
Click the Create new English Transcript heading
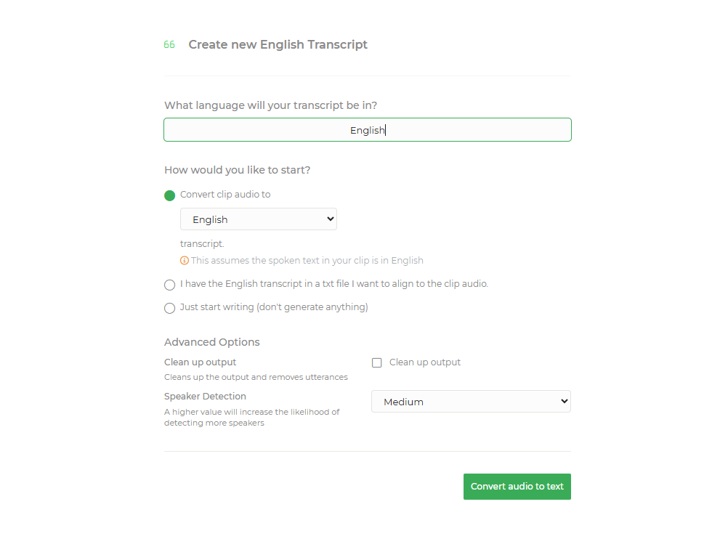click(278, 44)
